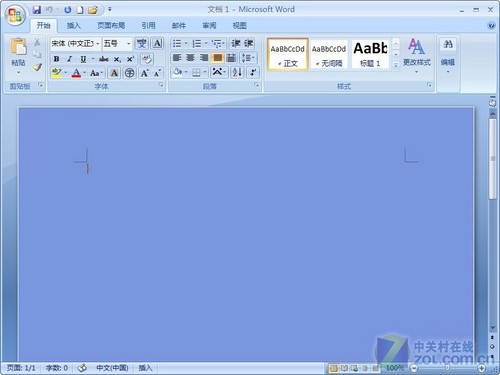This screenshot has height=375, width=500.
Task: Open the Font dialog launcher in 字体 group
Action: (x=161, y=85)
